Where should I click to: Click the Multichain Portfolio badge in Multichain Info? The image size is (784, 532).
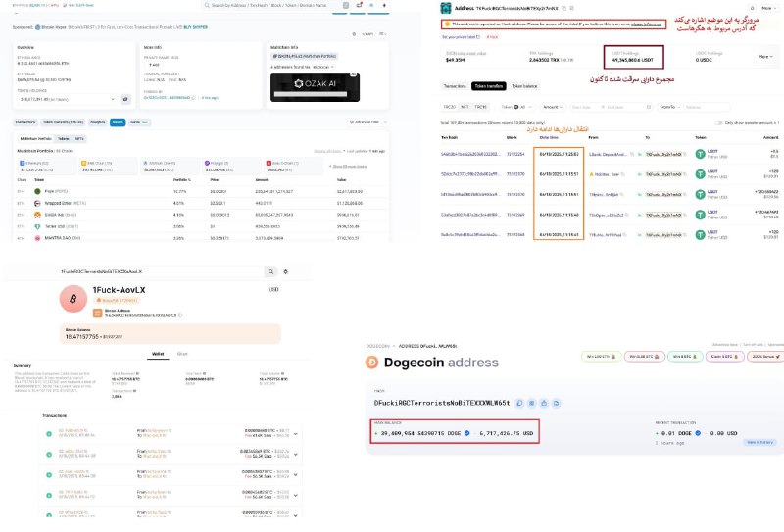[x=305, y=56]
